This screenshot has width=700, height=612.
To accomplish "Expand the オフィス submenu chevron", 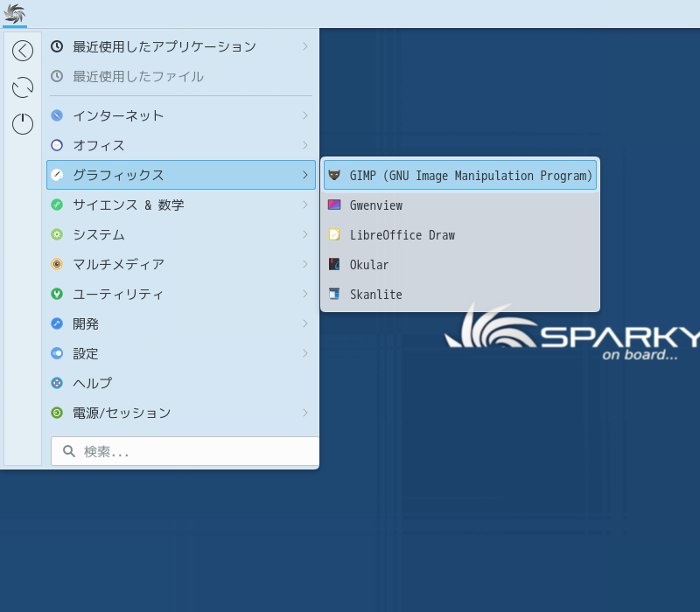I will (304, 145).
